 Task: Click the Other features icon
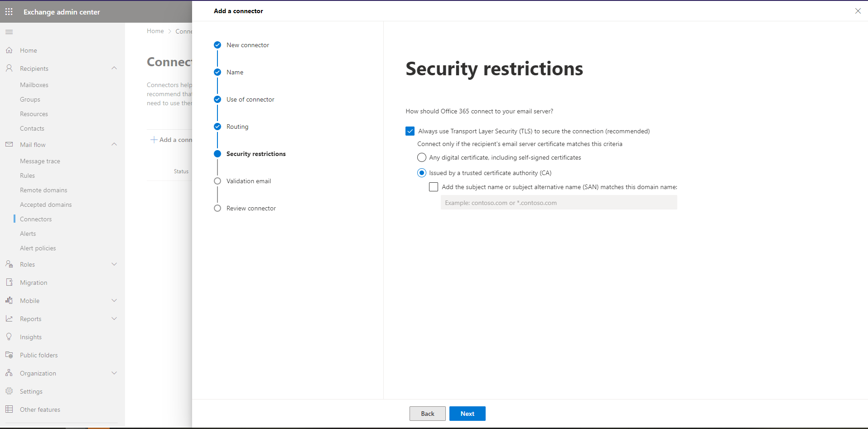coord(9,409)
